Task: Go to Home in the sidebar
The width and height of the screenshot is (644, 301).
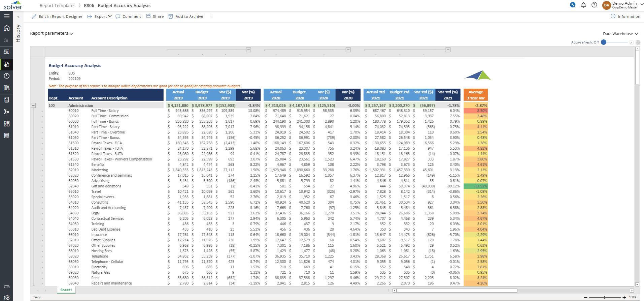Action: 6,28
